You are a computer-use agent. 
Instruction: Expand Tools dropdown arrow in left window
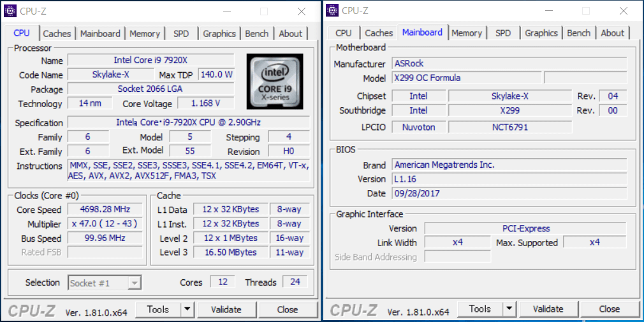pyautogui.click(x=187, y=309)
